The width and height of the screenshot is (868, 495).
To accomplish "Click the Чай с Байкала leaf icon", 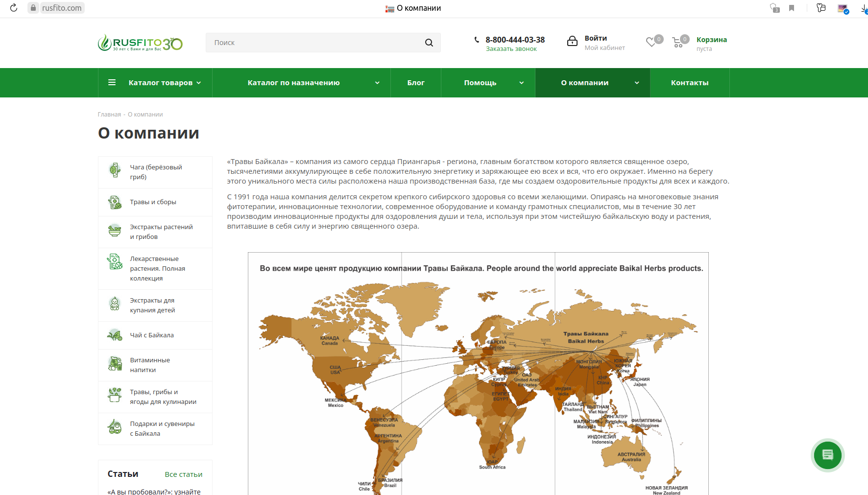I will pos(115,335).
